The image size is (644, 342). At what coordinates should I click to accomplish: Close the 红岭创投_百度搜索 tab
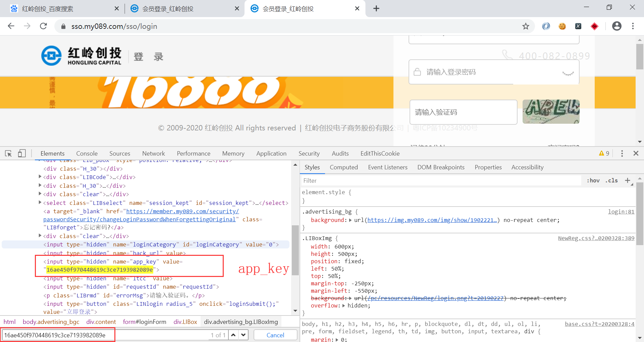click(x=116, y=8)
